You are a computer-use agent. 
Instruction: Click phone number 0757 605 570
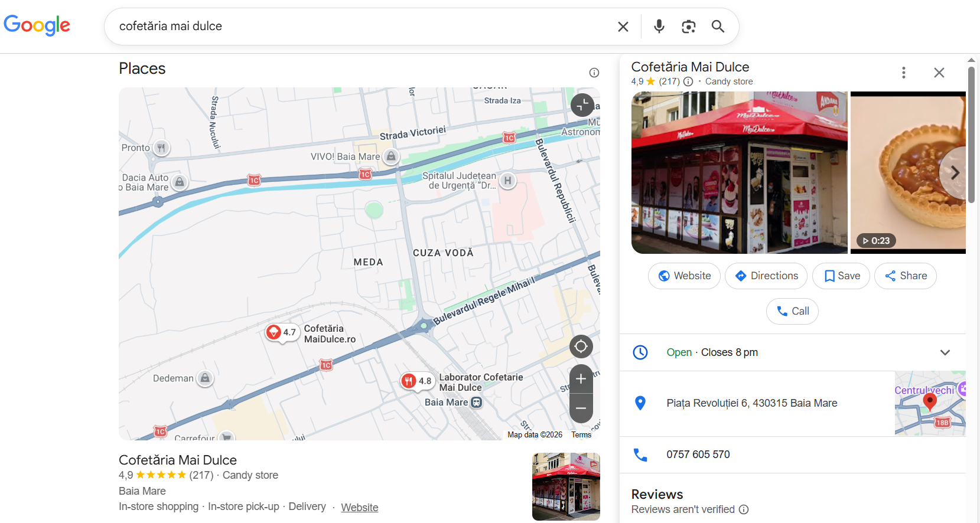tap(698, 455)
